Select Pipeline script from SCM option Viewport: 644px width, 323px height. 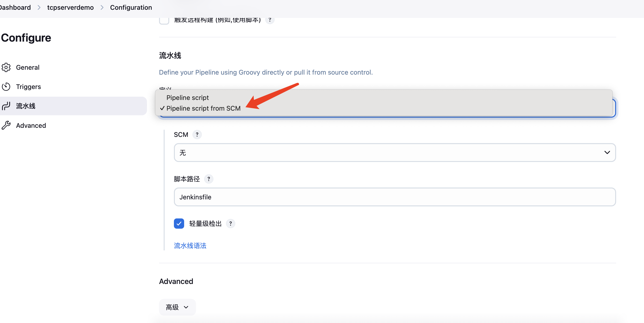[x=203, y=109]
